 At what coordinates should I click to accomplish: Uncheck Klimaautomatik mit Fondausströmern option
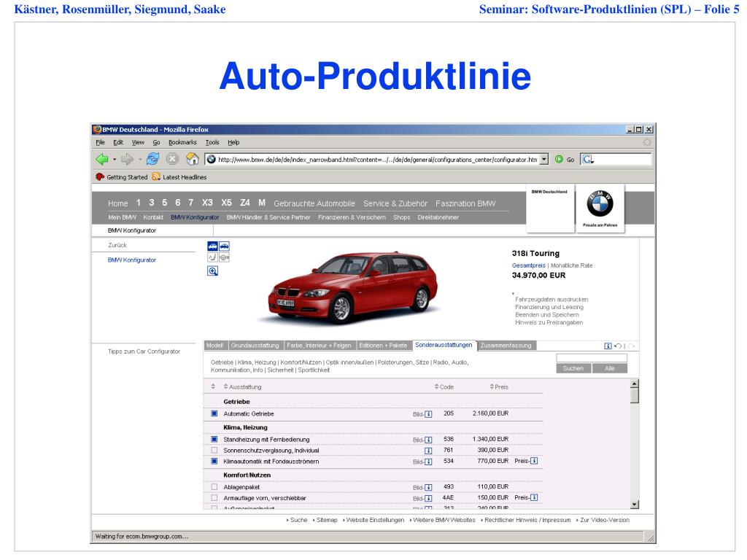(214, 461)
